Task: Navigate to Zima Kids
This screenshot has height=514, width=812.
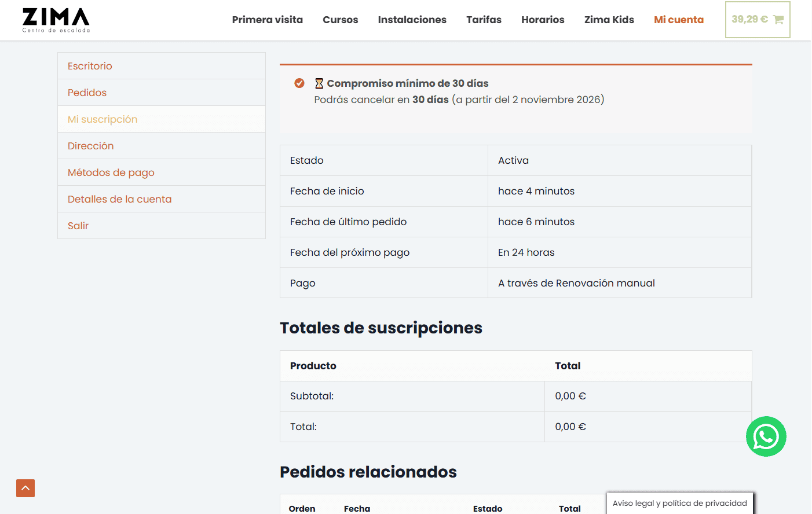Action: tap(609, 20)
